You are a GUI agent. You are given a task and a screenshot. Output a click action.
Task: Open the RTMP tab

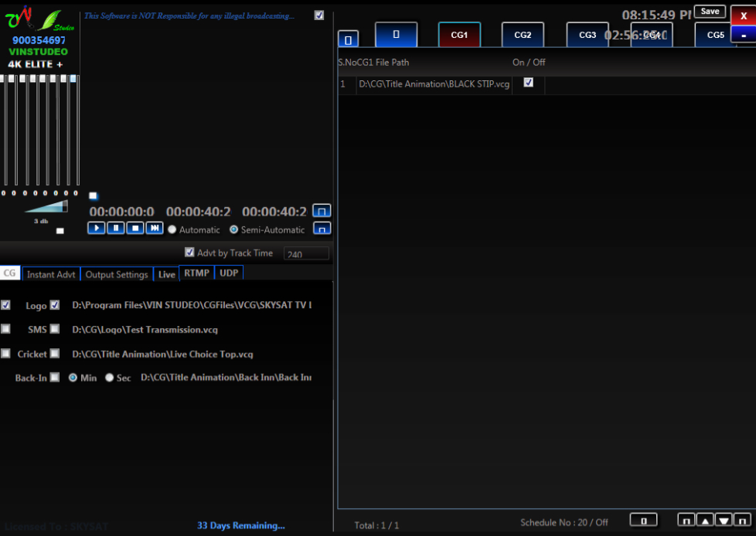[196, 273]
